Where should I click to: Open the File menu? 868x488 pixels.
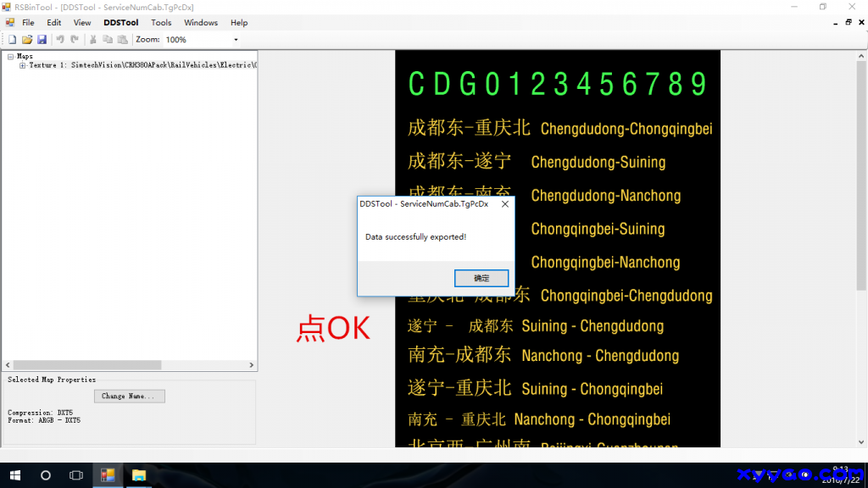pos(28,23)
